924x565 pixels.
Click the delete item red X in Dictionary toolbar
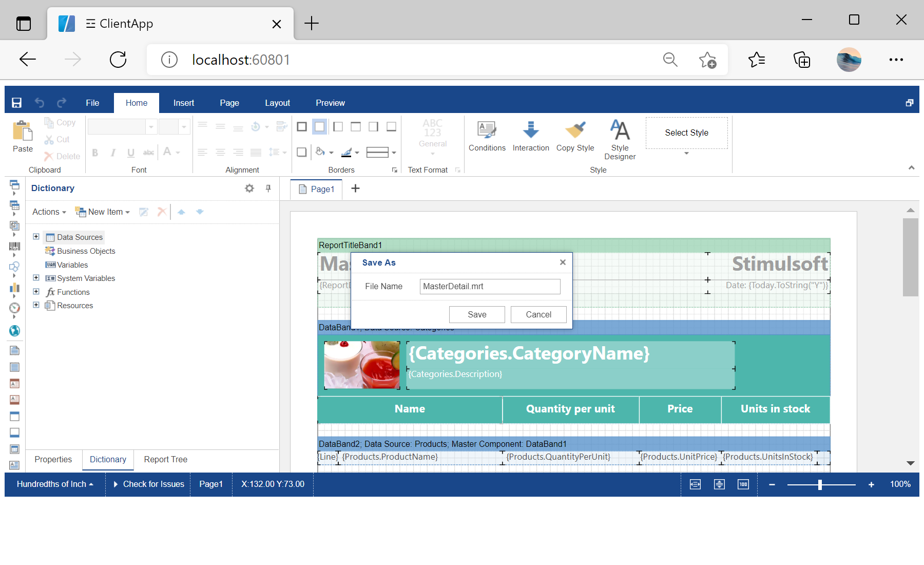click(x=162, y=212)
